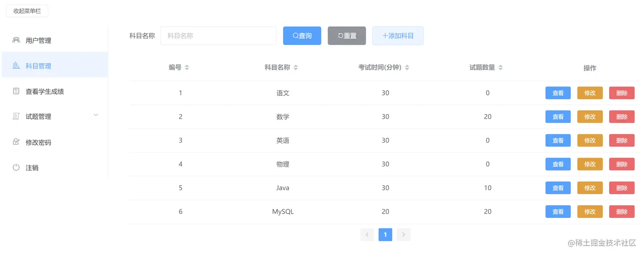Click 删除 for 物理 row
Screen dimensions: 644x255
coord(622,164)
